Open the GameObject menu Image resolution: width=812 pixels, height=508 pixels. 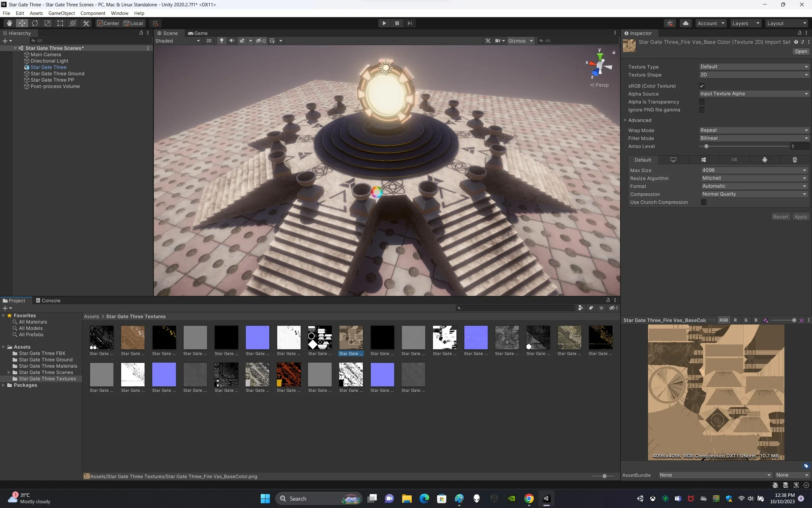click(62, 13)
